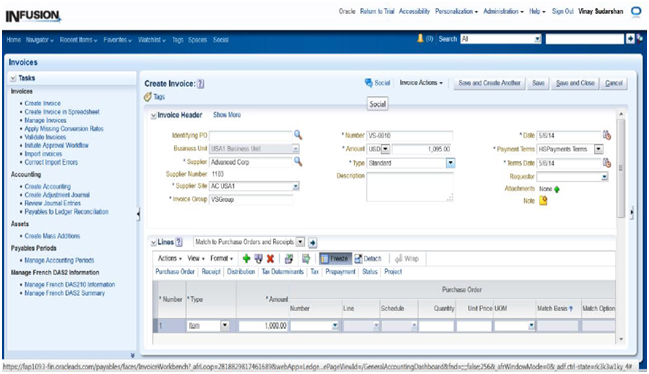649x374 pixels.
Task: Open the Recent Items menu
Action: (x=78, y=40)
